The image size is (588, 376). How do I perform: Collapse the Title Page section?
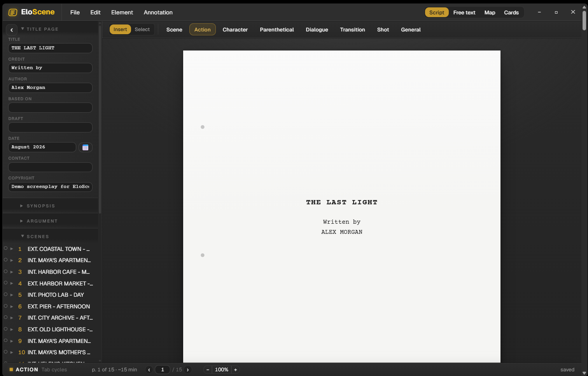point(23,29)
